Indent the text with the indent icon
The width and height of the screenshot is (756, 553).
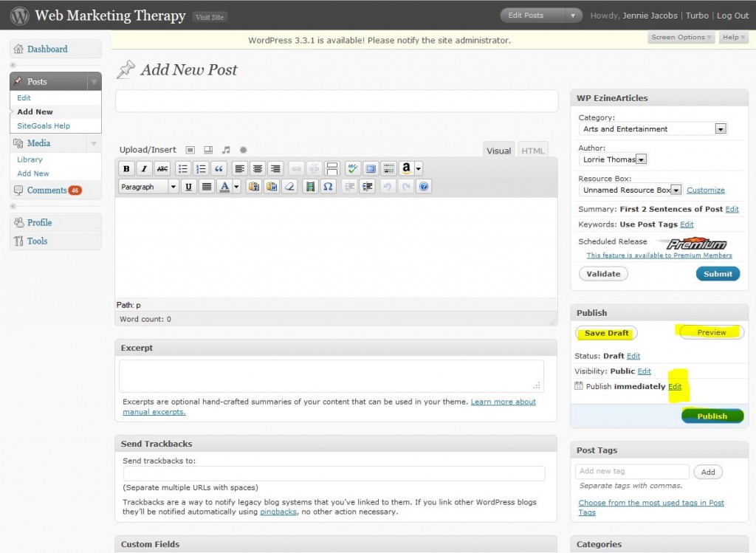(368, 187)
